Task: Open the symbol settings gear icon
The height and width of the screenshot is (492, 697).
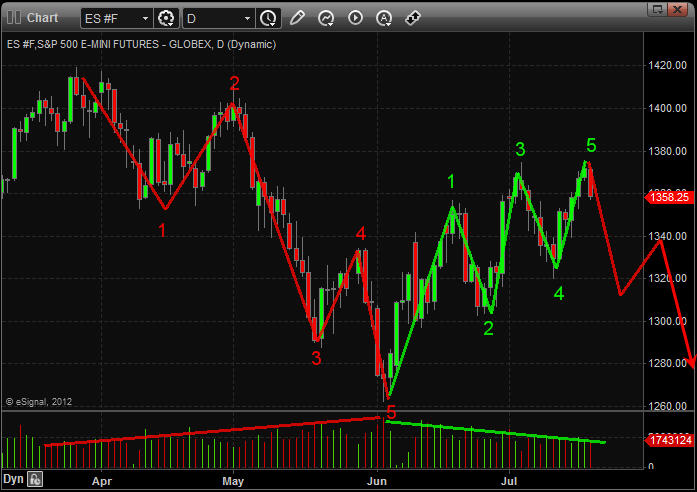Action: click(166, 18)
